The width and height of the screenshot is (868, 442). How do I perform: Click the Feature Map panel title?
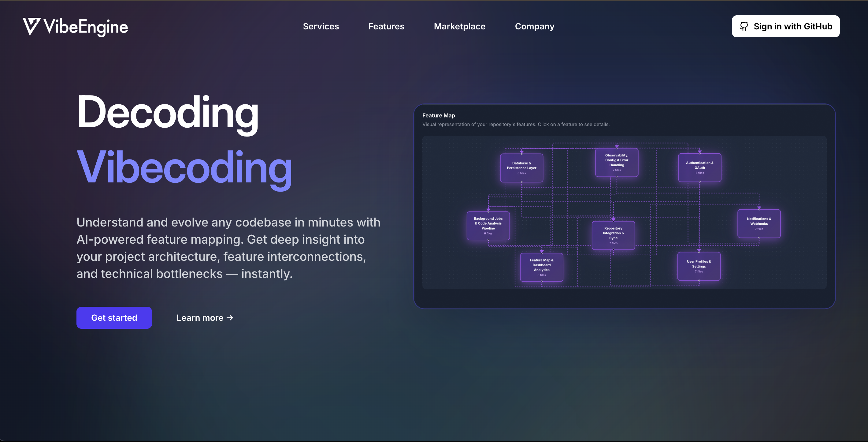(438, 115)
